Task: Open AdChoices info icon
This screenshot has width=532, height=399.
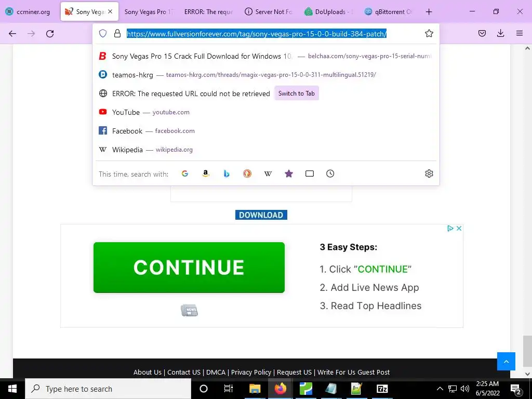Action: point(450,229)
